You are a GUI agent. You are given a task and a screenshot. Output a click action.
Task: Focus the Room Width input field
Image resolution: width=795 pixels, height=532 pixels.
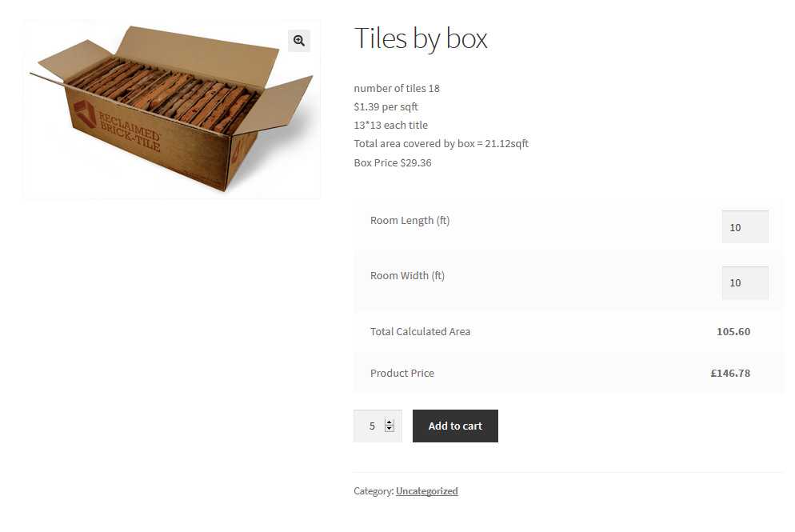[x=745, y=282]
